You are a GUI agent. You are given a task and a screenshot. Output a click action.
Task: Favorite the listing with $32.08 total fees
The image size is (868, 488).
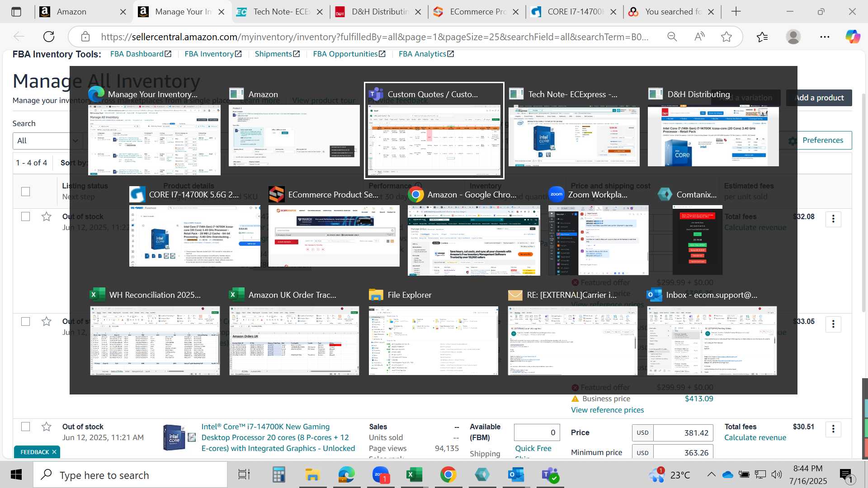46,217
